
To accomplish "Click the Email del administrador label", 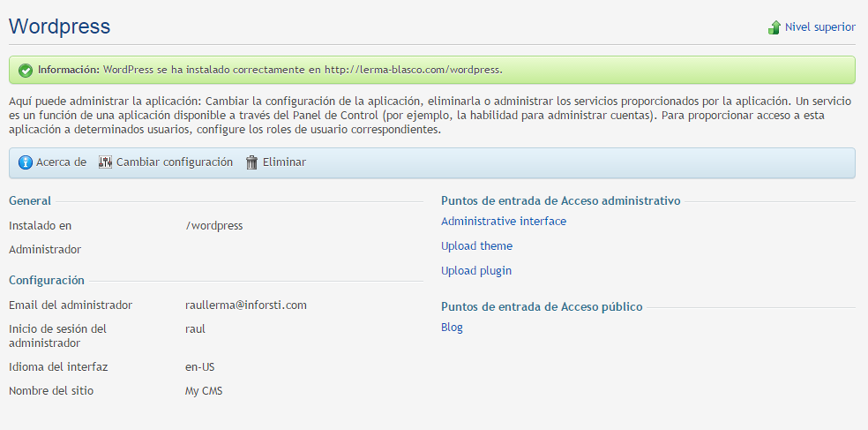I will (71, 306).
